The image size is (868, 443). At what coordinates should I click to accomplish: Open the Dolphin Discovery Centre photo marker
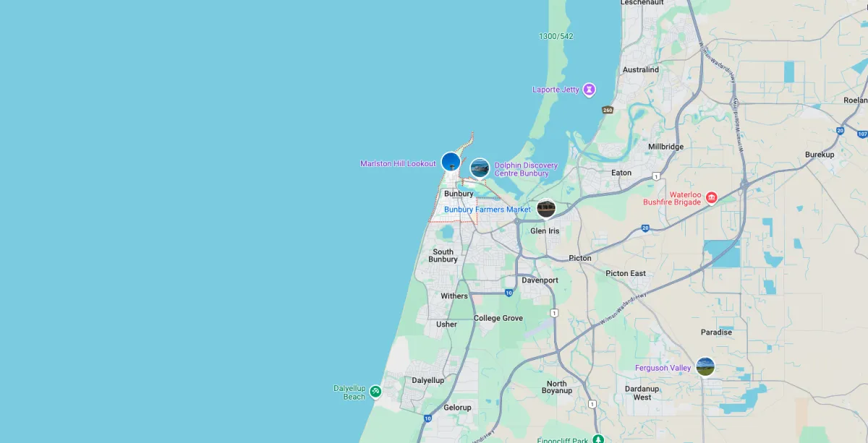point(480,168)
